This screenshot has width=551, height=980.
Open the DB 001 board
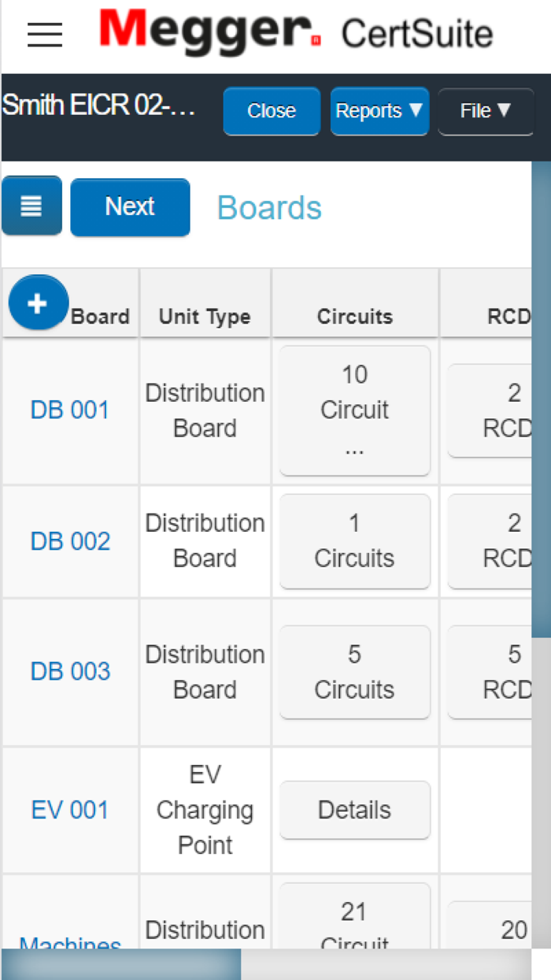tap(69, 410)
